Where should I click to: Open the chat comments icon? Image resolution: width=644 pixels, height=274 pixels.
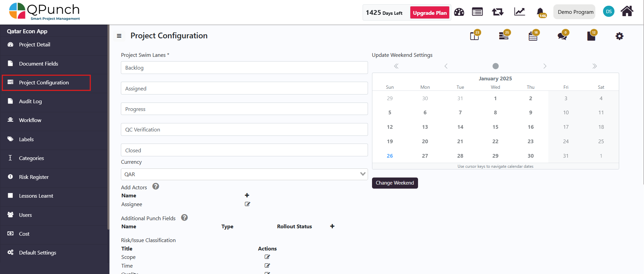click(x=562, y=36)
